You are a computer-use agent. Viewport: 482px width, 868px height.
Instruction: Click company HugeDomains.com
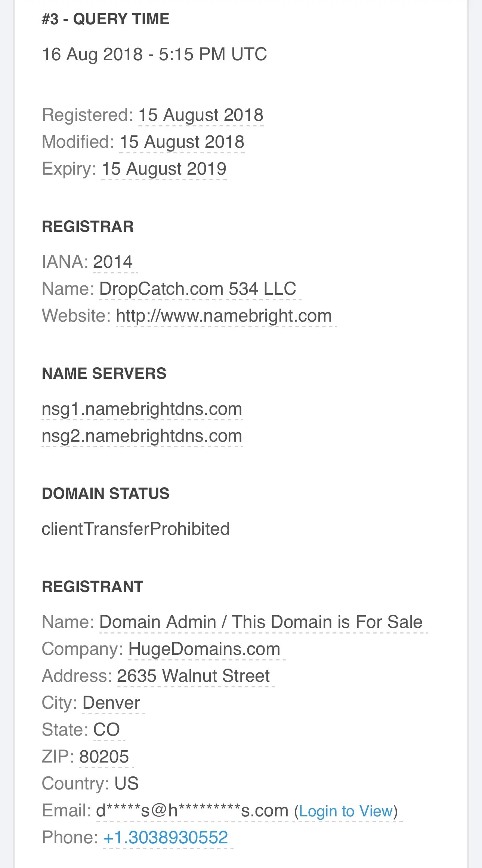(204, 649)
